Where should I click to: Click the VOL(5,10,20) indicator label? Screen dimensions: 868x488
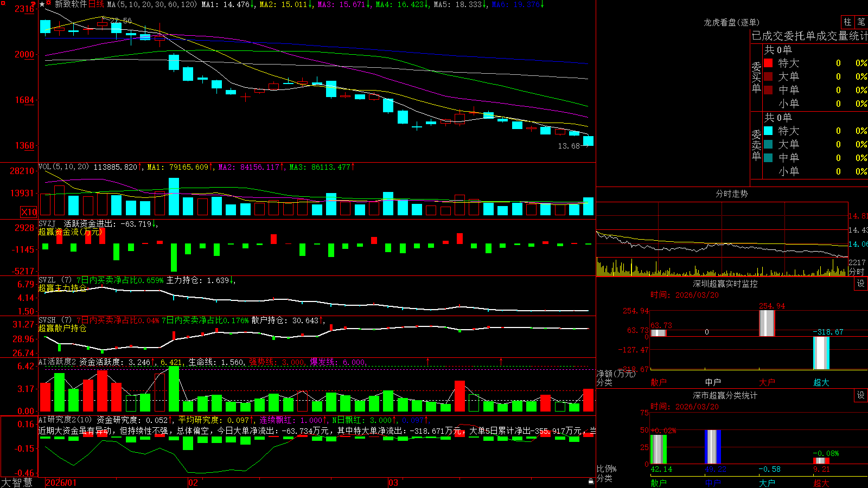pyautogui.click(x=63, y=167)
